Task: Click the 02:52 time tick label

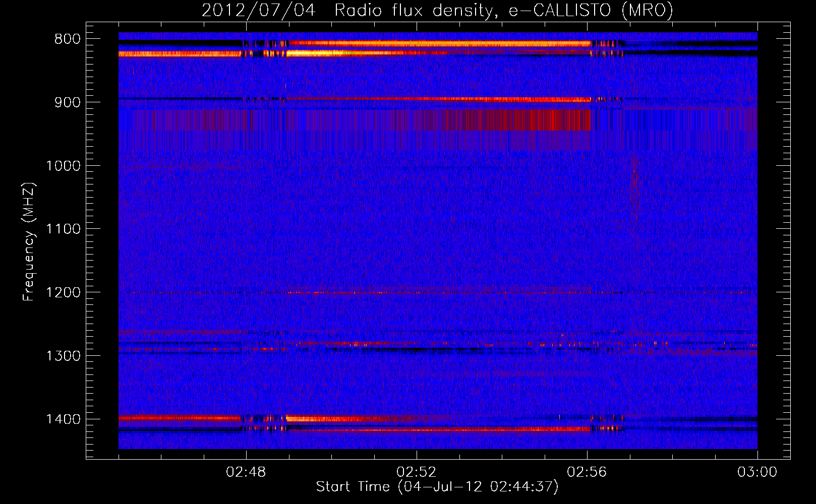Action: pos(417,472)
